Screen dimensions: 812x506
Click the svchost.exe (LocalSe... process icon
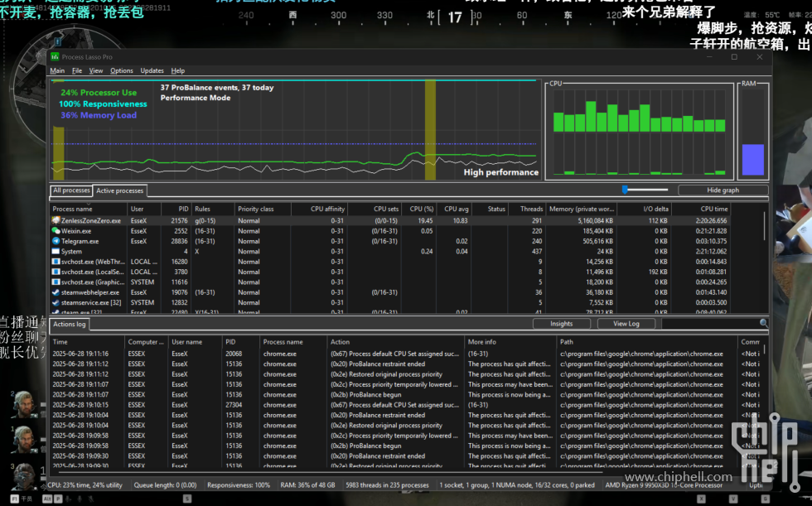click(56, 272)
